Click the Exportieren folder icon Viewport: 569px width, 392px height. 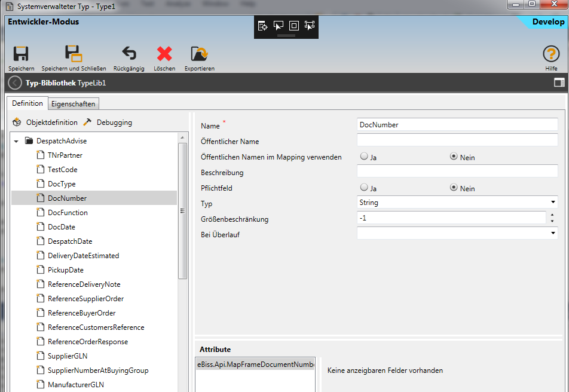(199, 54)
